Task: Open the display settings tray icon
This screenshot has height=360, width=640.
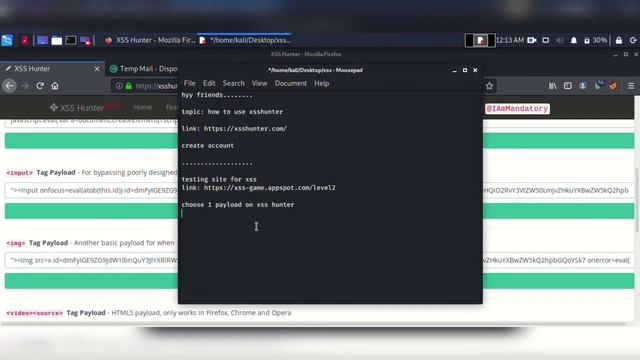Action: tap(546, 40)
